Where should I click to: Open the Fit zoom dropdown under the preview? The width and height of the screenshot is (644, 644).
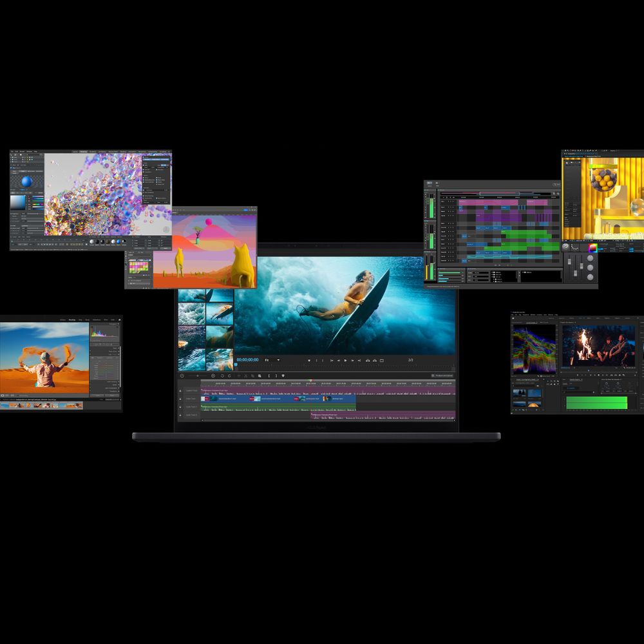(272, 360)
